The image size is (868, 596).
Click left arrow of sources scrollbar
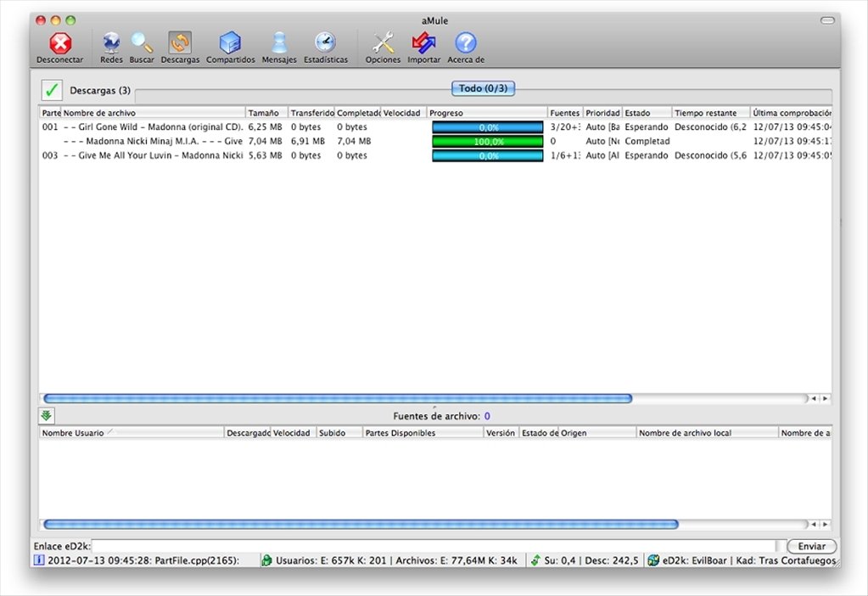pos(814,524)
